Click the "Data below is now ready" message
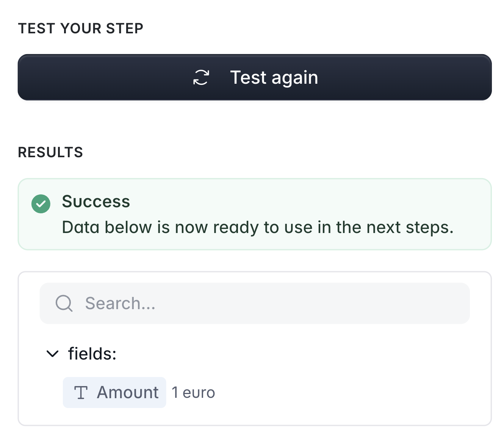This screenshot has width=504, height=441. (x=257, y=227)
